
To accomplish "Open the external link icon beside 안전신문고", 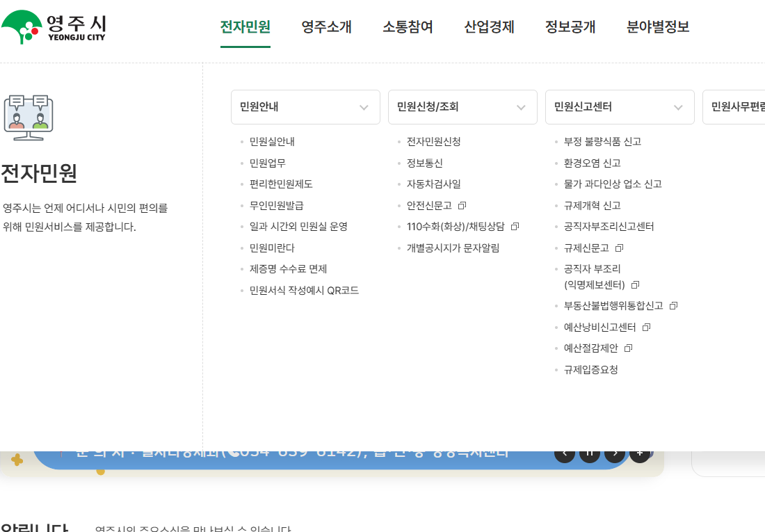I will (x=460, y=205).
